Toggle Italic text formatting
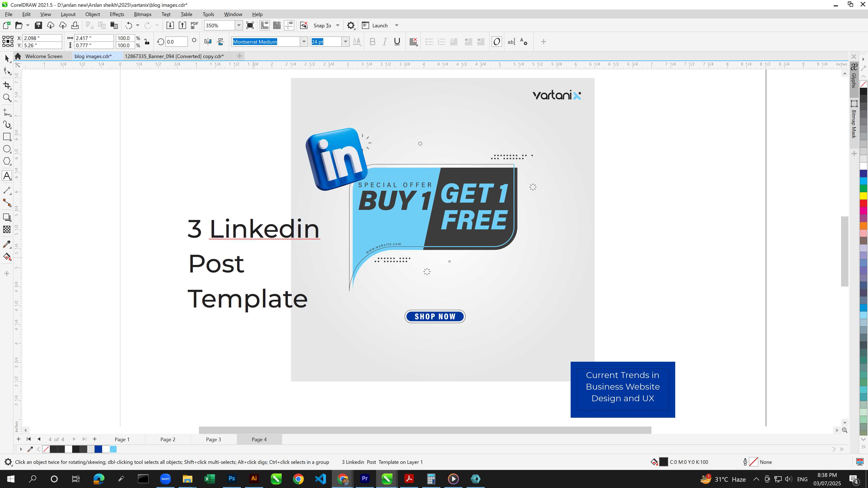 pos(384,41)
